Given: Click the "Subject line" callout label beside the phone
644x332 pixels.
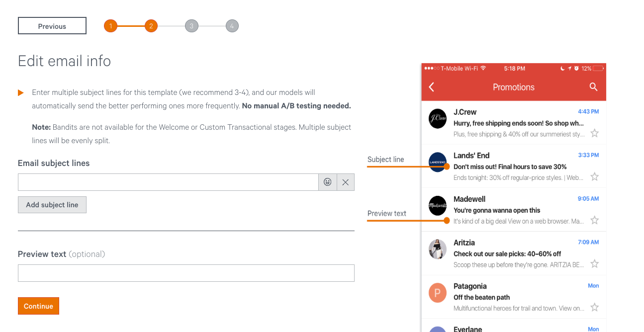Looking at the screenshot, I should point(386,160).
